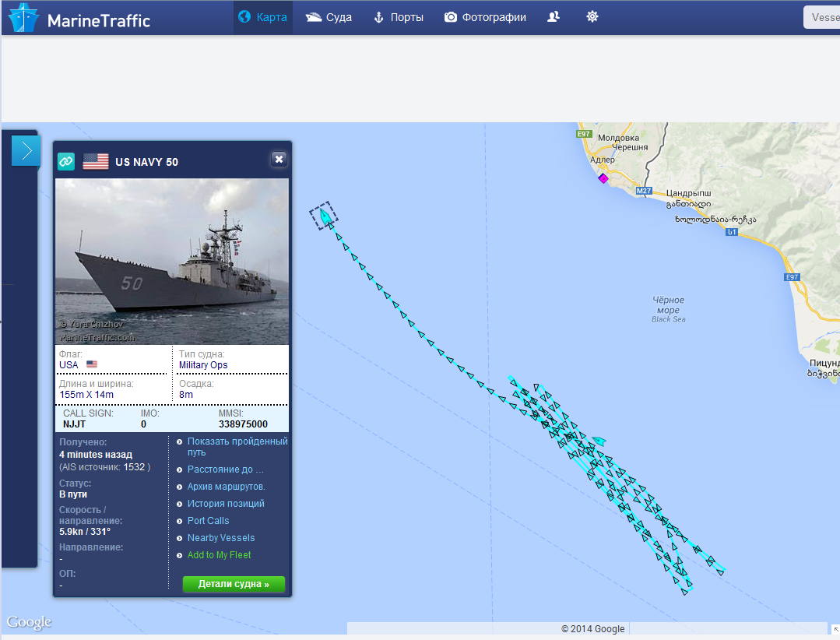Open the Суда vessels menu
Viewport: 840px width, 640px height.
329,17
